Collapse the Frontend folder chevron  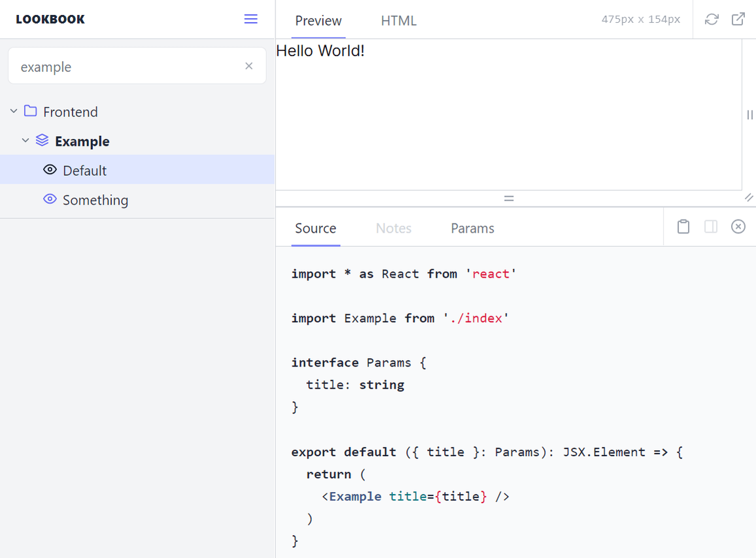pos(14,112)
